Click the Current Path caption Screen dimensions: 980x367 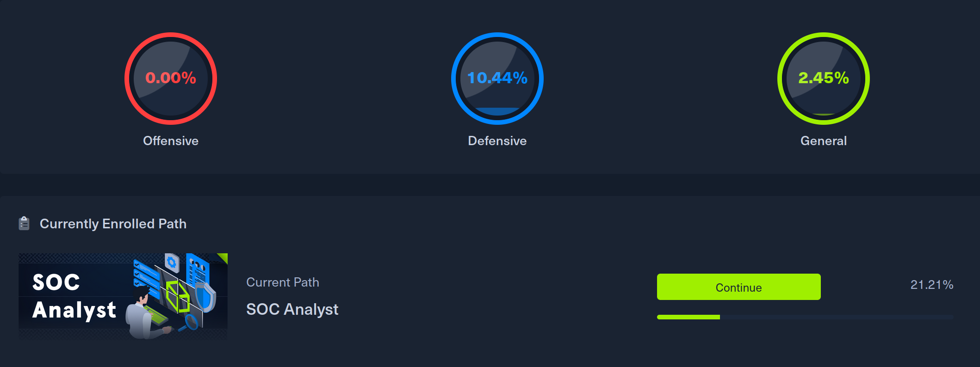(x=282, y=282)
